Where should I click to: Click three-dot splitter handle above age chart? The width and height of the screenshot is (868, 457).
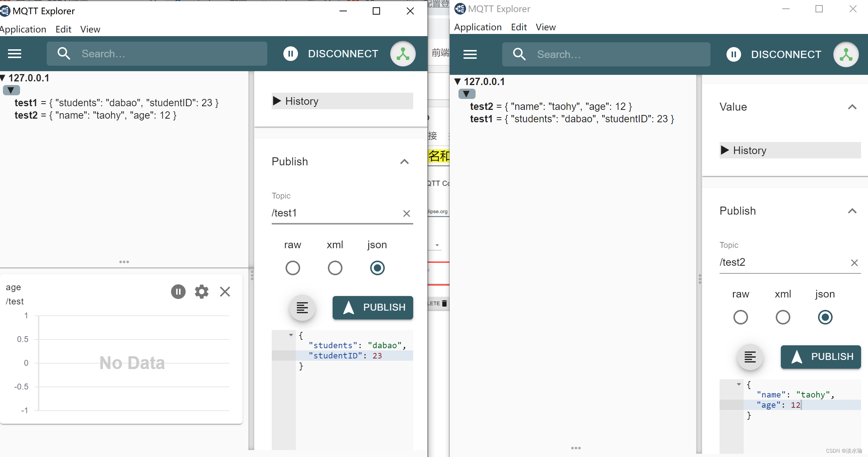pos(124,262)
